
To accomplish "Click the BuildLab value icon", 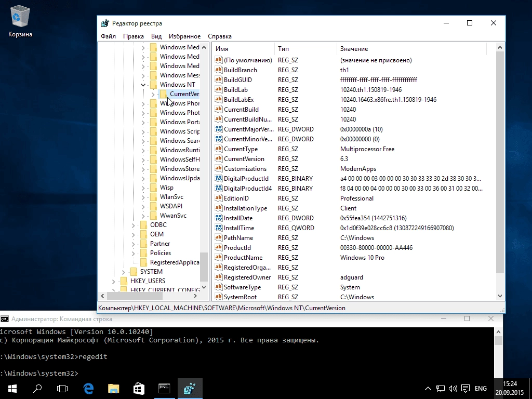I will pyautogui.click(x=219, y=89).
